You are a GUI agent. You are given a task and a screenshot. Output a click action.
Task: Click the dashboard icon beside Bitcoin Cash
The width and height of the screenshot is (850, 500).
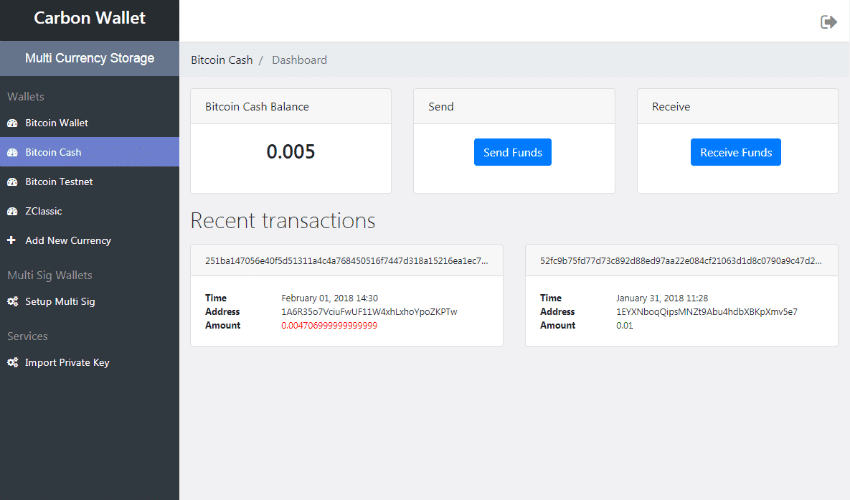pos(12,153)
